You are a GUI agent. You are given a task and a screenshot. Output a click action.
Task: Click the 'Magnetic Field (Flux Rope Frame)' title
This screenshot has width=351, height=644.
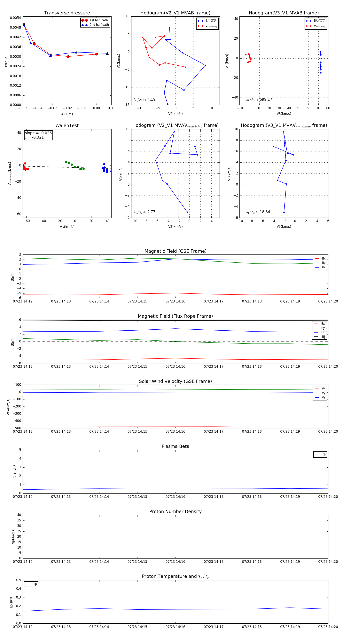[175, 316]
